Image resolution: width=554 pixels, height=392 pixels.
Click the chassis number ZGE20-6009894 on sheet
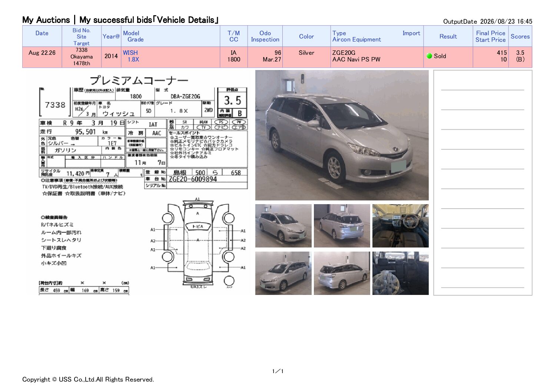coord(193,179)
